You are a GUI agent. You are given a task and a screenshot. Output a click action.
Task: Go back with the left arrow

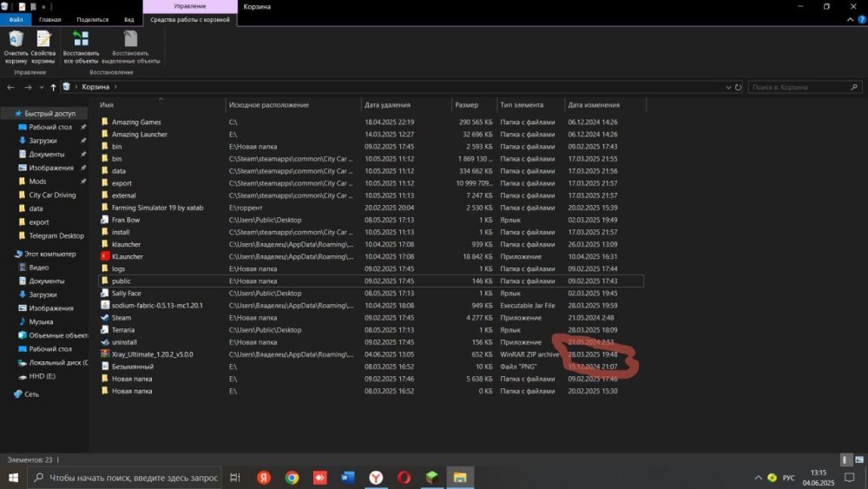pos(10,87)
